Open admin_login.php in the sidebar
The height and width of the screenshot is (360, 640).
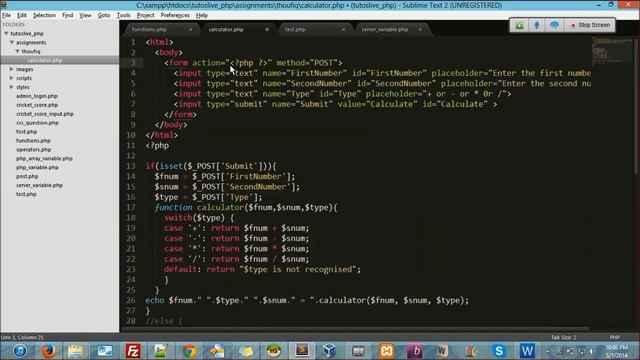click(x=37, y=96)
